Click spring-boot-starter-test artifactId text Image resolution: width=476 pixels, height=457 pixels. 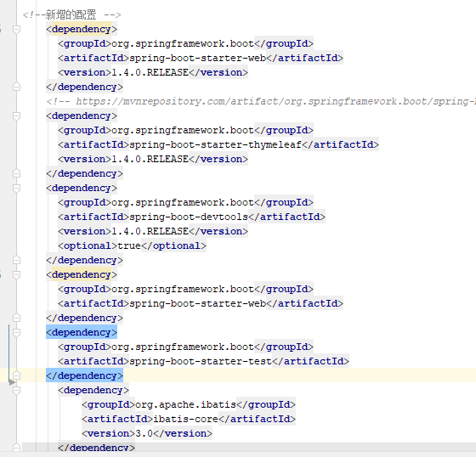click(201, 361)
